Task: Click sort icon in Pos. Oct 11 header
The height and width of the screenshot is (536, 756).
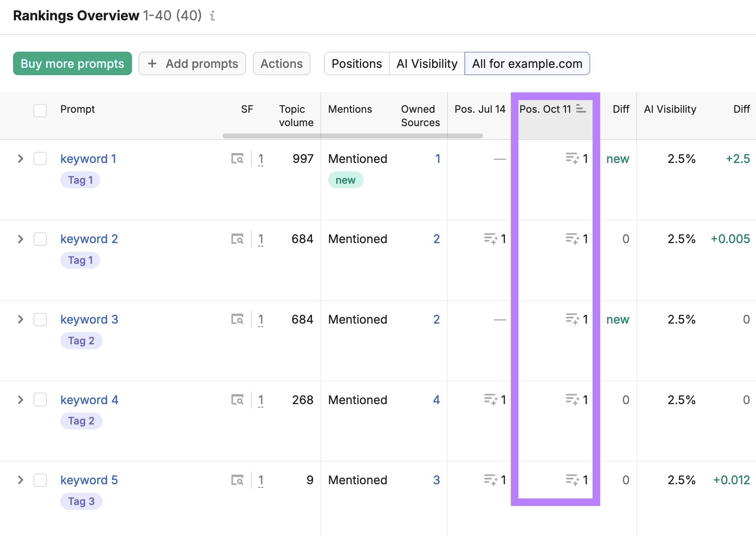Action: (581, 109)
